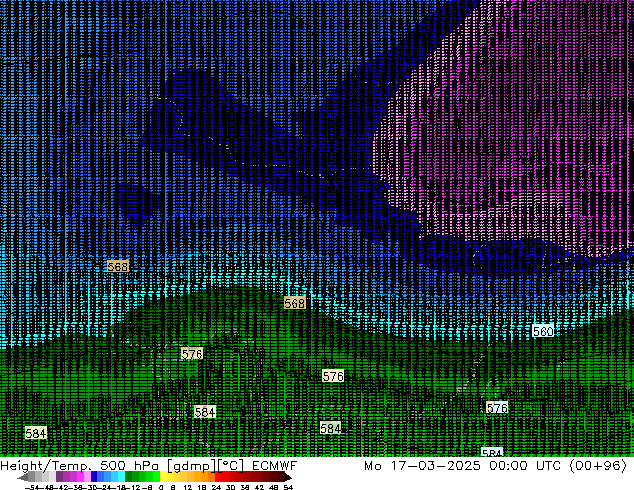Click the dark brown right arrow of the color bar
This screenshot has height=490, width=634.
(x=287, y=476)
